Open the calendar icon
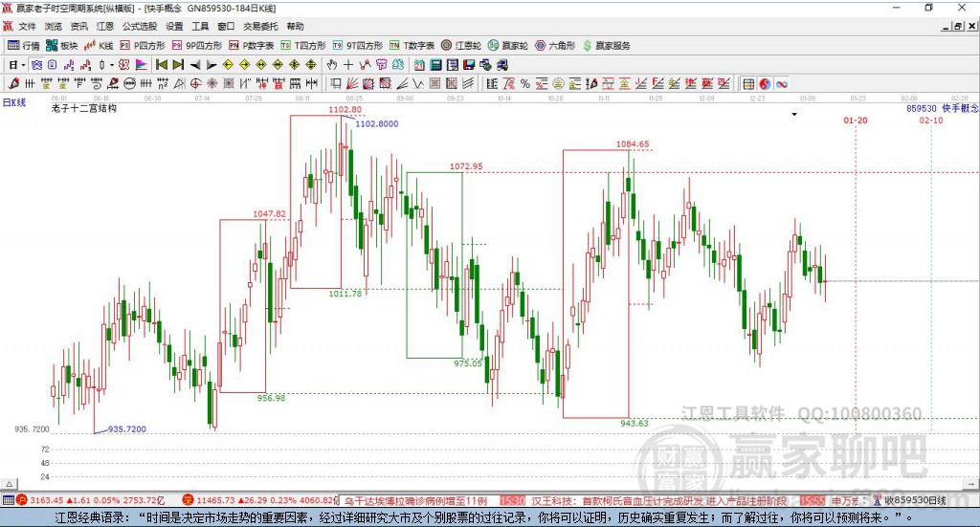The width and height of the screenshot is (980, 527). (419, 65)
